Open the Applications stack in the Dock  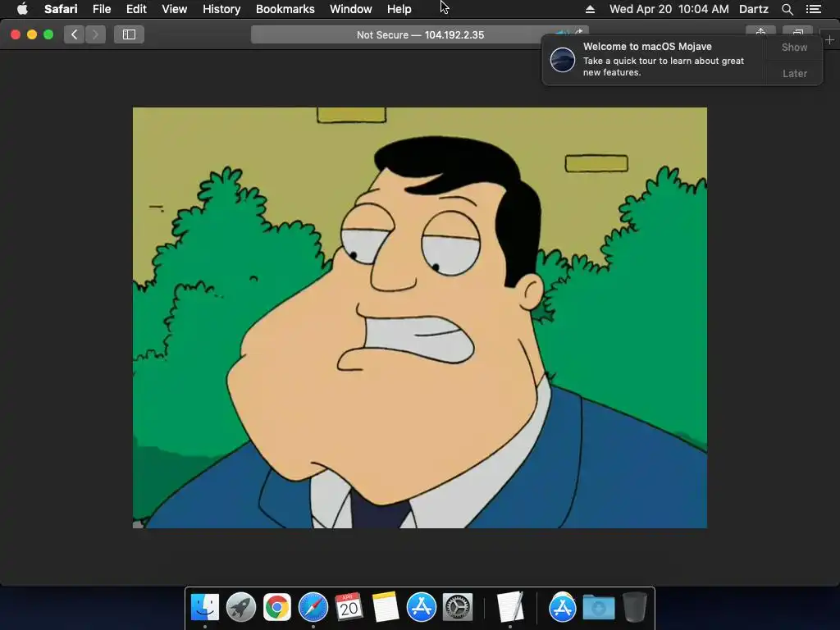[x=562, y=607]
